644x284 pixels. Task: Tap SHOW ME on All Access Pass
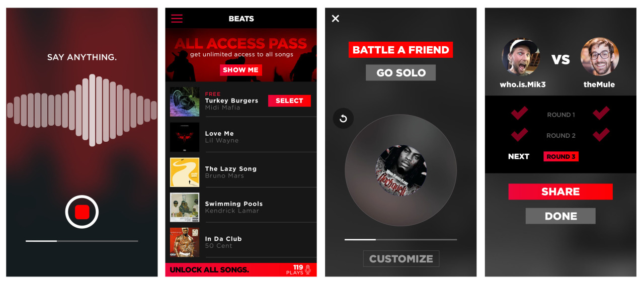click(x=240, y=70)
